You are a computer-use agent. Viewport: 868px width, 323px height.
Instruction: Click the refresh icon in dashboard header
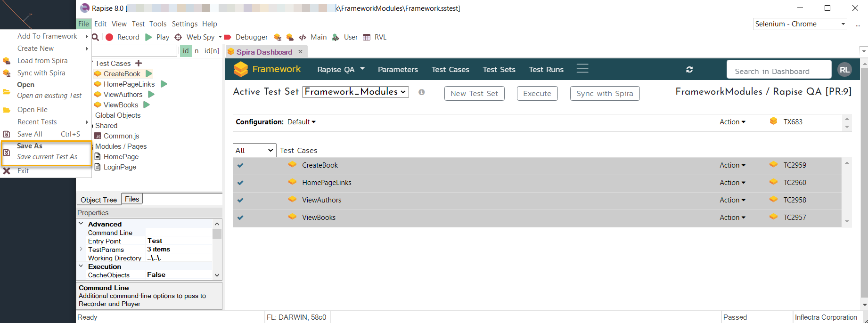click(x=689, y=70)
